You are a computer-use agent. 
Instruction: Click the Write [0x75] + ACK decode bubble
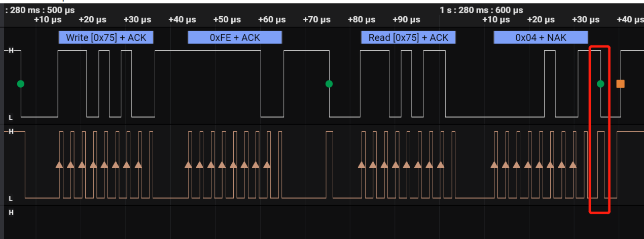[105, 37]
